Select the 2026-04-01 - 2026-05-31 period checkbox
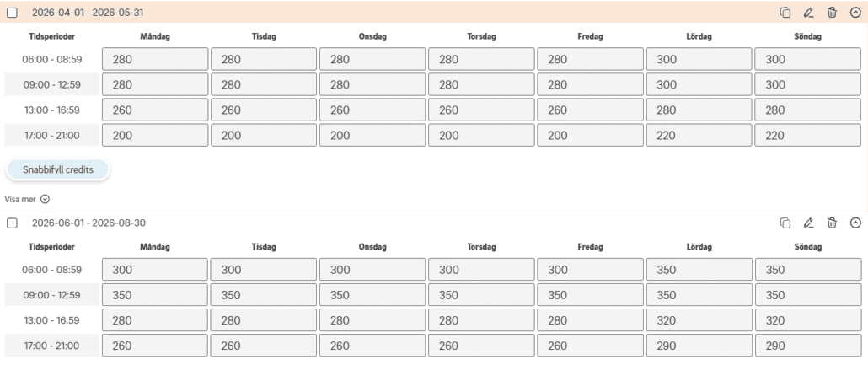Screen dimensions: 868x365 (12, 13)
